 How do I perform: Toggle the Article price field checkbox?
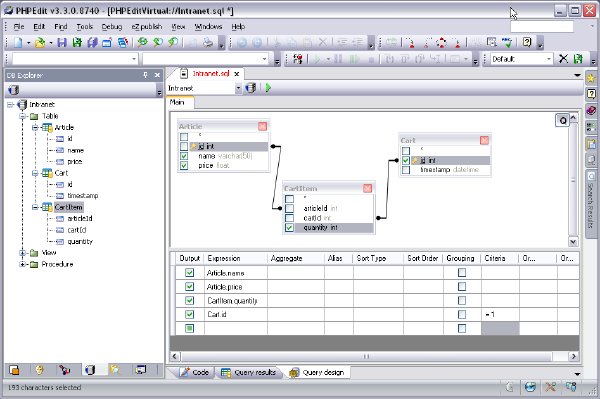184,166
